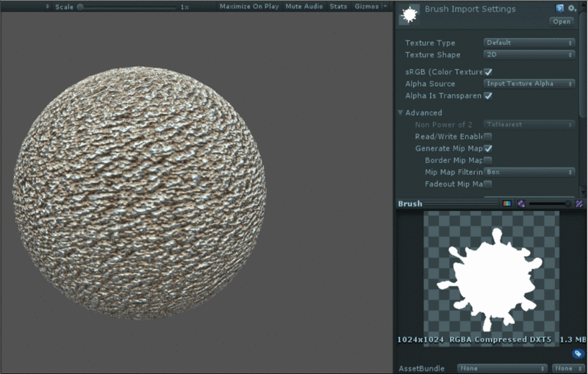588x374 pixels.
Task: Open the Mip Map Filtering dropdown
Action: pyautogui.click(x=528, y=172)
